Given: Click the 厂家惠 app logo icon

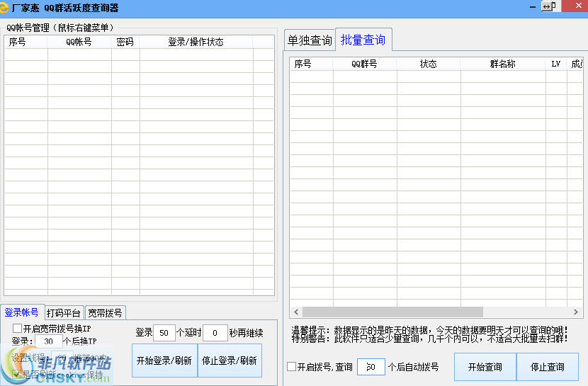Looking at the screenshot, I should [4, 7].
